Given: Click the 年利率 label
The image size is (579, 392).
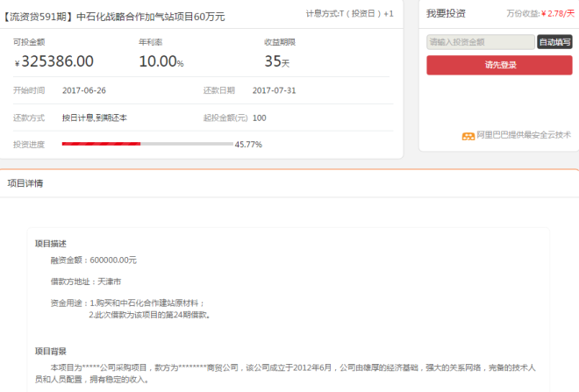Looking at the screenshot, I should point(150,42).
